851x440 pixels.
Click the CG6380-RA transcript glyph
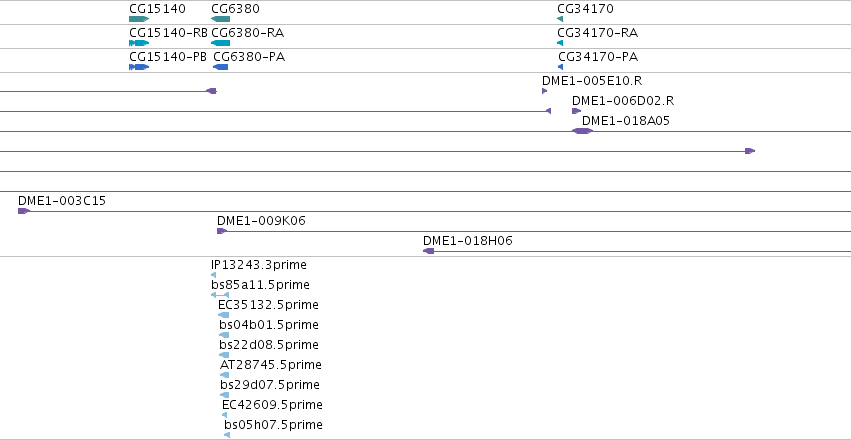click(x=220, y=43)
